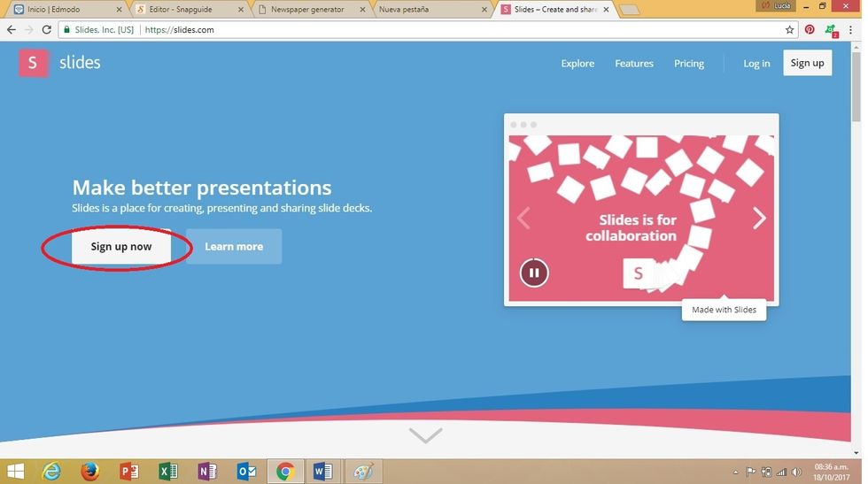Image resolution: width=868 pixels, height=484 pixels.
Task: Click the network signal tray icon
Action: [781, 472]
